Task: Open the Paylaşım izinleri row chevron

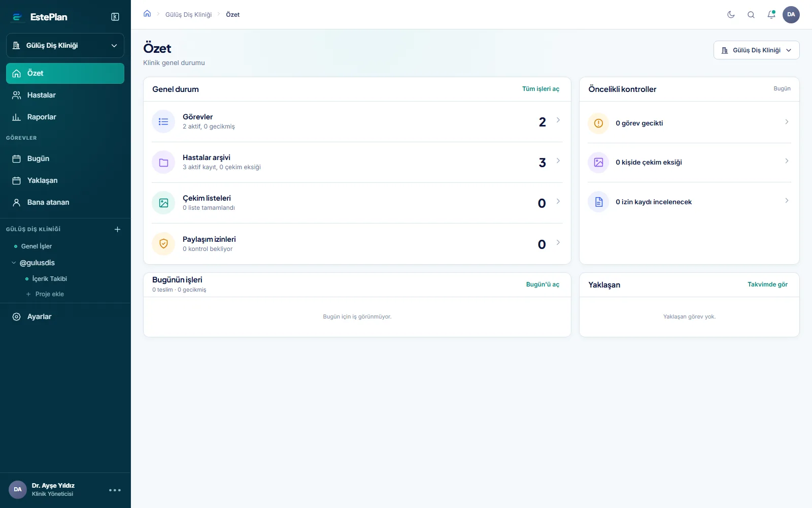Action: (x=558, y=242)
